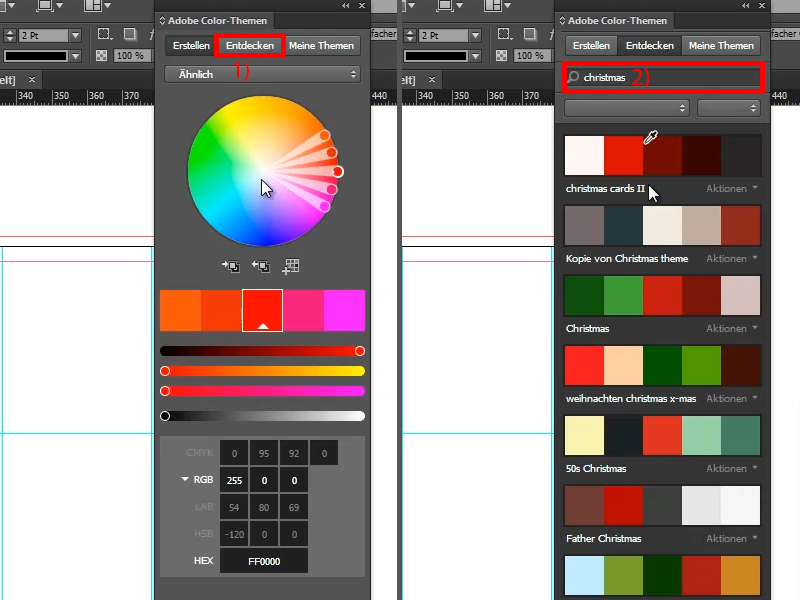
Task: Click the red-to-magenta blue channel slider
Action: (262, 391)
